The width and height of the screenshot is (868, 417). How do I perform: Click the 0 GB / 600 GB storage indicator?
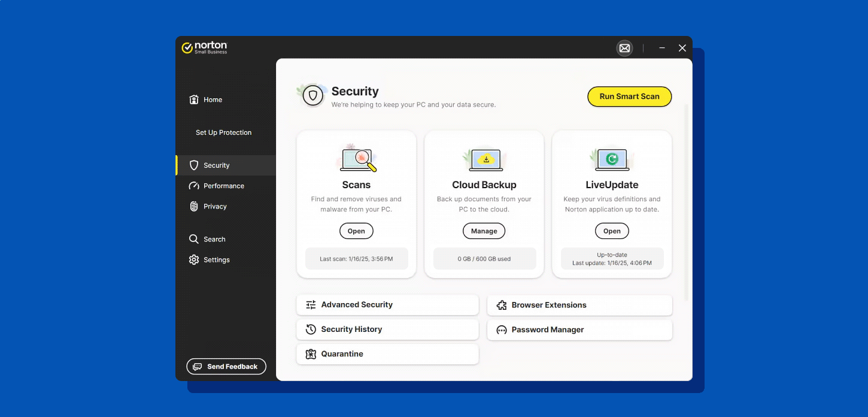tap(484, 258)
